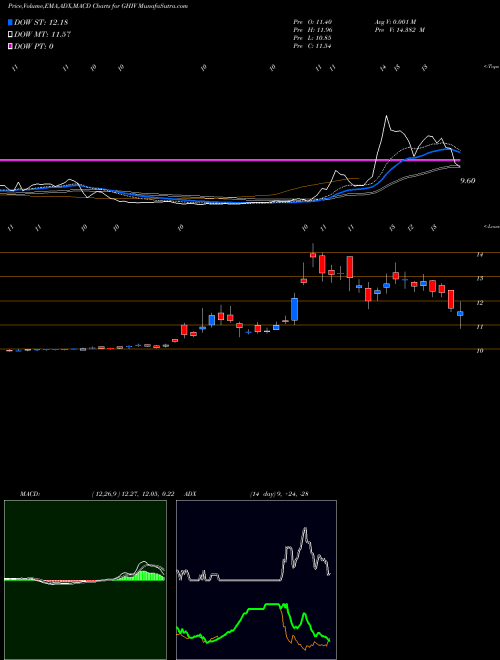Click the 'Pre L: 10.85' low value
Viewport: 500px width, 660px height.
(x=313, y=38)
